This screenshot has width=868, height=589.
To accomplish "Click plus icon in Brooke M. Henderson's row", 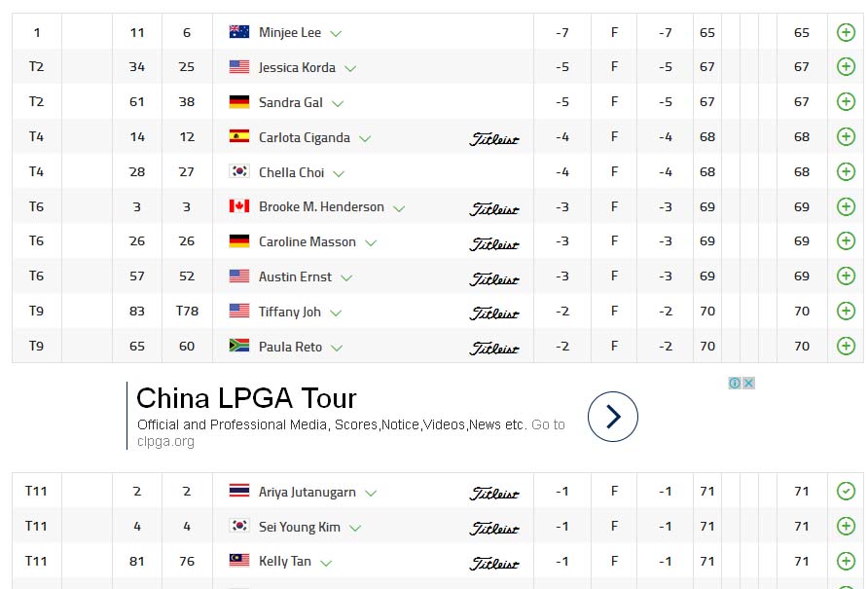I will [x=846, y=207].
